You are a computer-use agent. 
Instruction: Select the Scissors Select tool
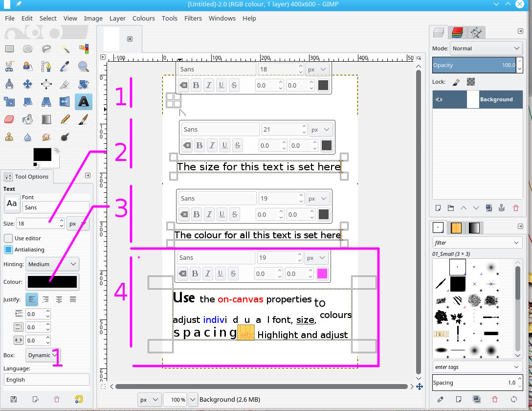[x=9, y=66]
